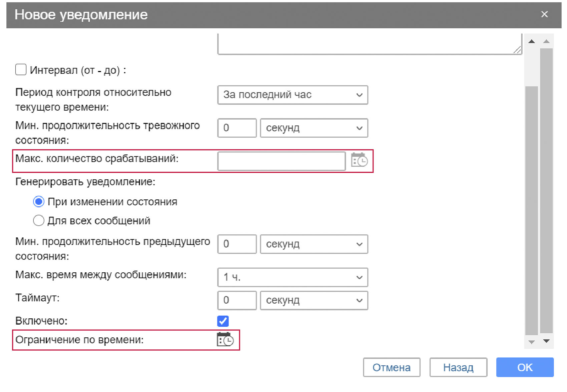Disable the Включено checkbox
The image size is (567, 392).
[223, 321]
